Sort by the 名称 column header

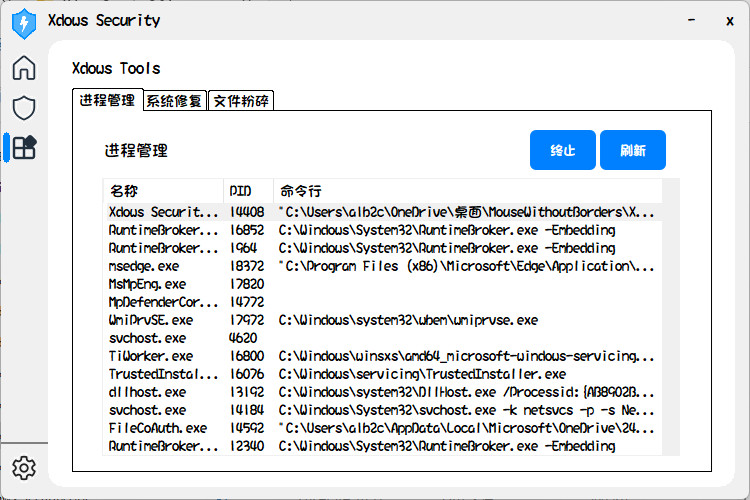coord(163,191)
